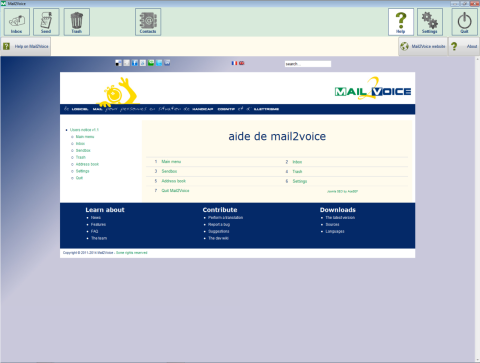This screenshot has height=363, width=480.
Task: Open the Settings gears toolbar icon
Action: (430, 22)
